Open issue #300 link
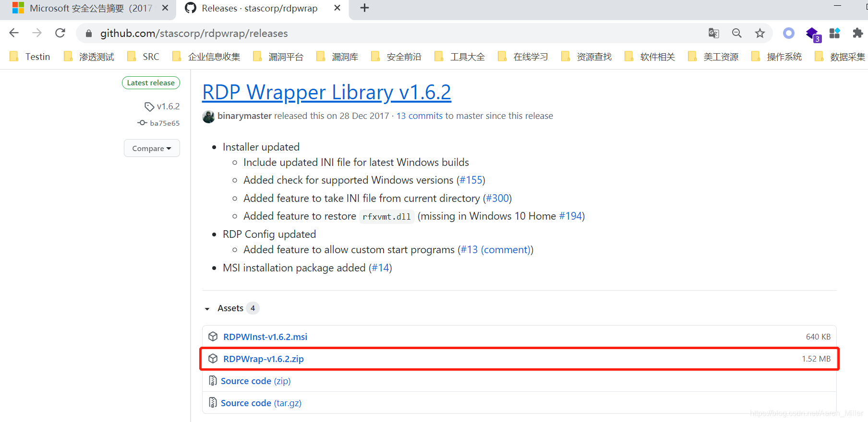 pos(497,199)
